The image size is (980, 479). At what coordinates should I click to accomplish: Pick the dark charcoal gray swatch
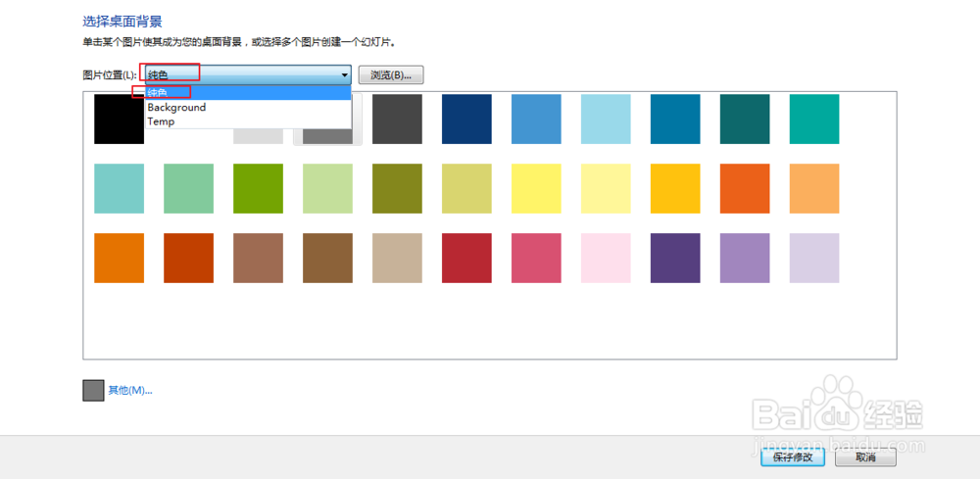click(x=398, y=119)
